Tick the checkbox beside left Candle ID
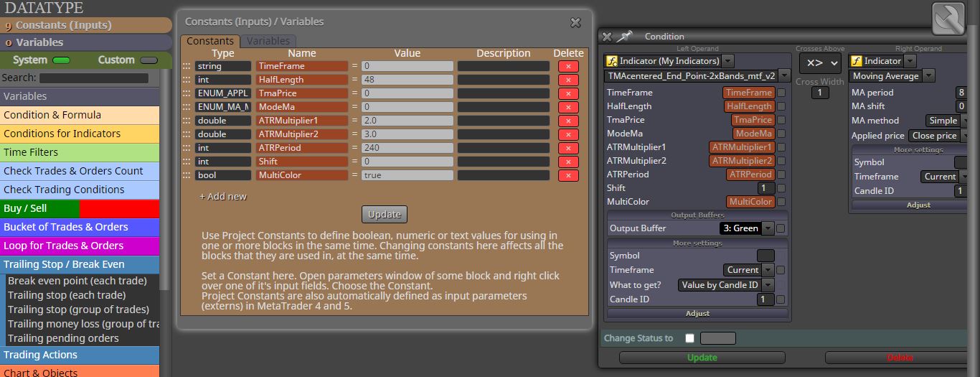 pyautogui.click(x=781, y=299)
